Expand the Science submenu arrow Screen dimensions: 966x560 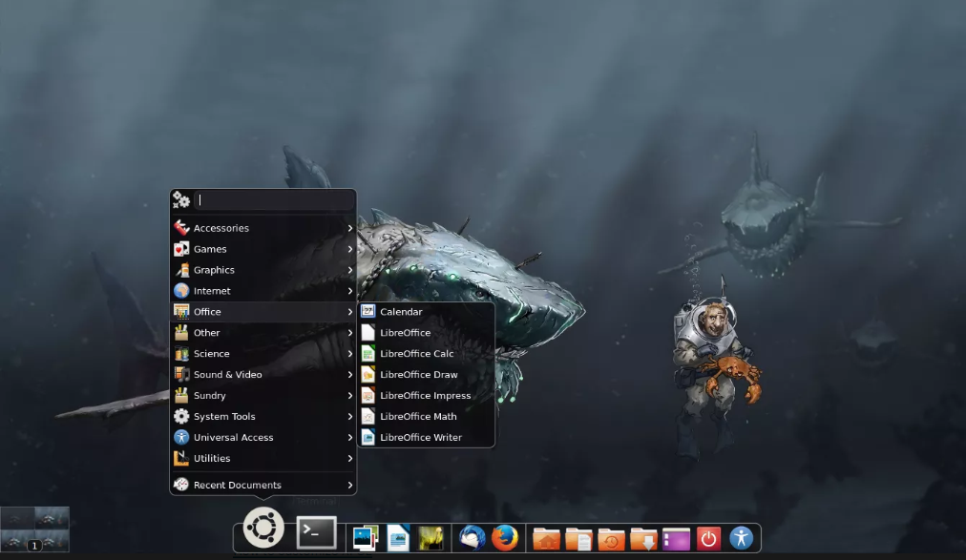[350, 353]
